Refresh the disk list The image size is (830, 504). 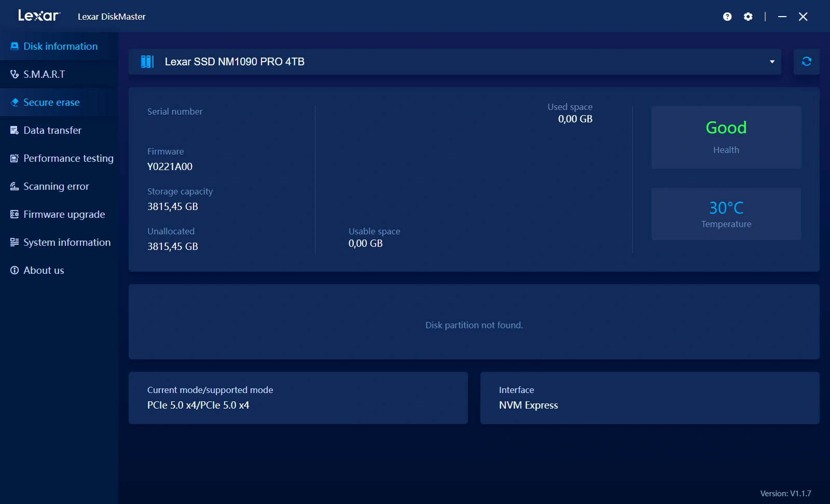coord(807,62)
